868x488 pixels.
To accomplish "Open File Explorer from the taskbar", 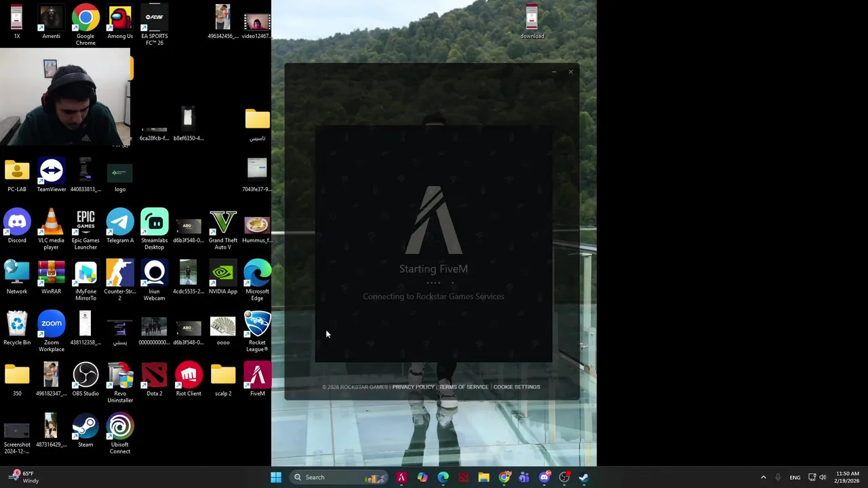I will (x=484, y=477).
